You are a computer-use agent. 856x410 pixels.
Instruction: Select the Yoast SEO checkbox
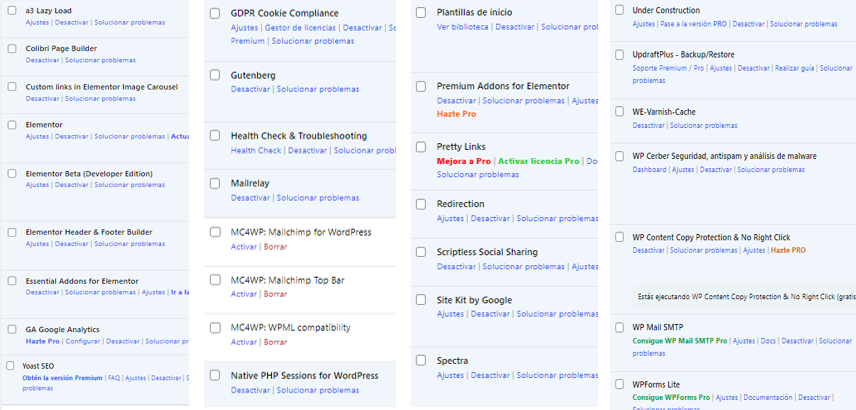click(10, 366)
